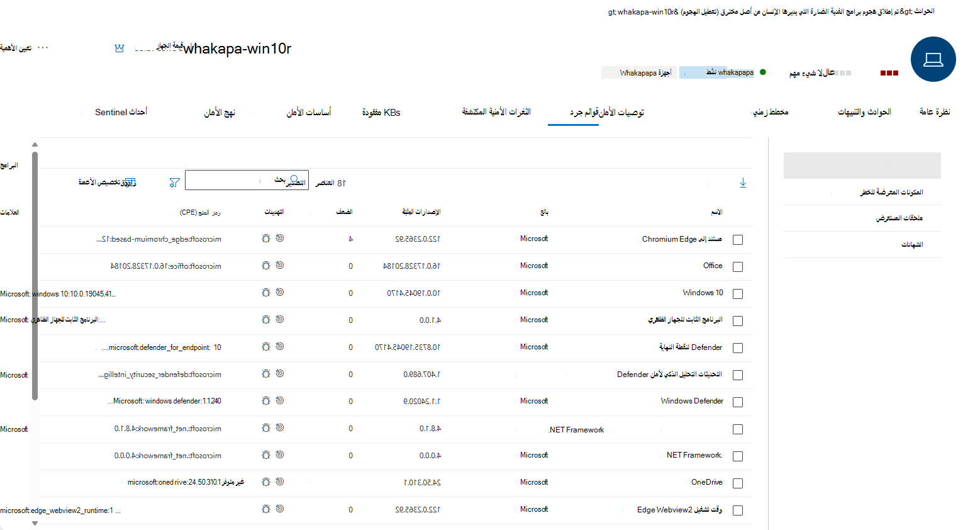
Task: Click the target threat icon in the Edge Webview2 row
Action: [x=280, y=509]
